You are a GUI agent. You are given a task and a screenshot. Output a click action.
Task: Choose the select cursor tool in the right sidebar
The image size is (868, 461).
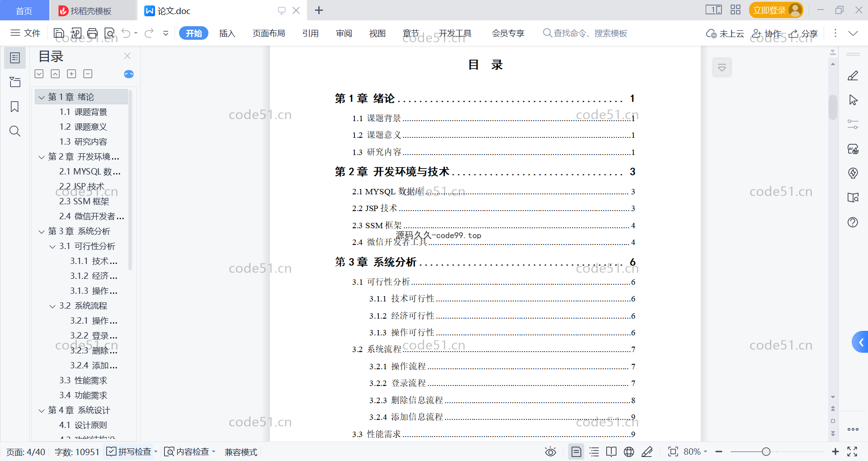click(853, 100)
